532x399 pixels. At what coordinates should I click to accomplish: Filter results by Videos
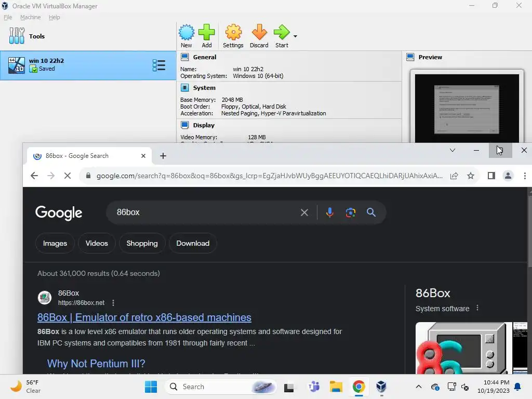(x=97, y=243)
